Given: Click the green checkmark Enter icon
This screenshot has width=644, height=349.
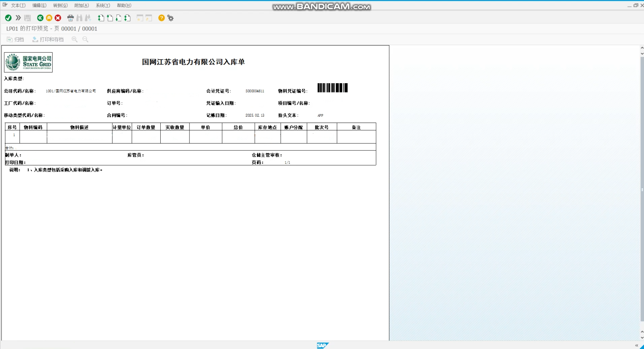Looking at the screenshot, I should pyautogui.click(x=8, y=18).
